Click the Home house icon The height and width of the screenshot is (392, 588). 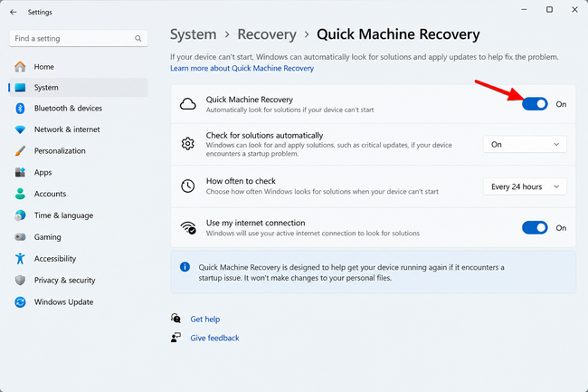(20, 67)
